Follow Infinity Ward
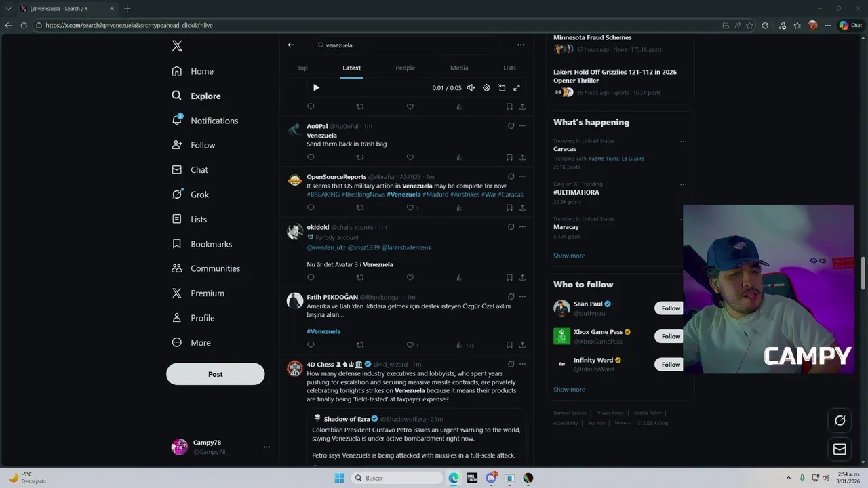 [670, 365]
